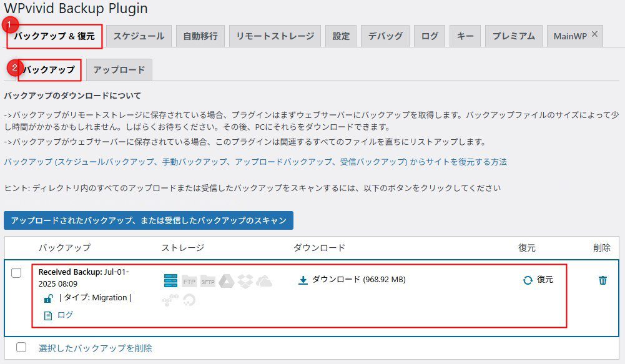Click the ストレージ column header
Screen dimensions: 625x364
(x=182, y=248)
